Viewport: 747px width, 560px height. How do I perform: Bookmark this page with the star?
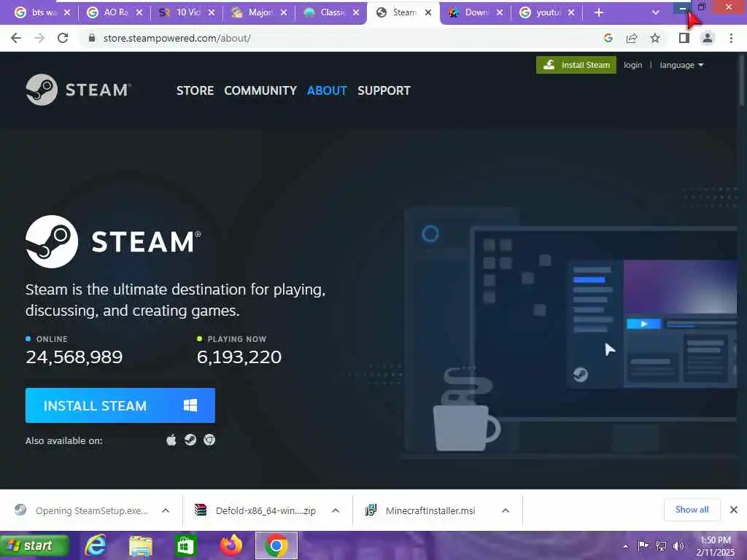point(655,38)
